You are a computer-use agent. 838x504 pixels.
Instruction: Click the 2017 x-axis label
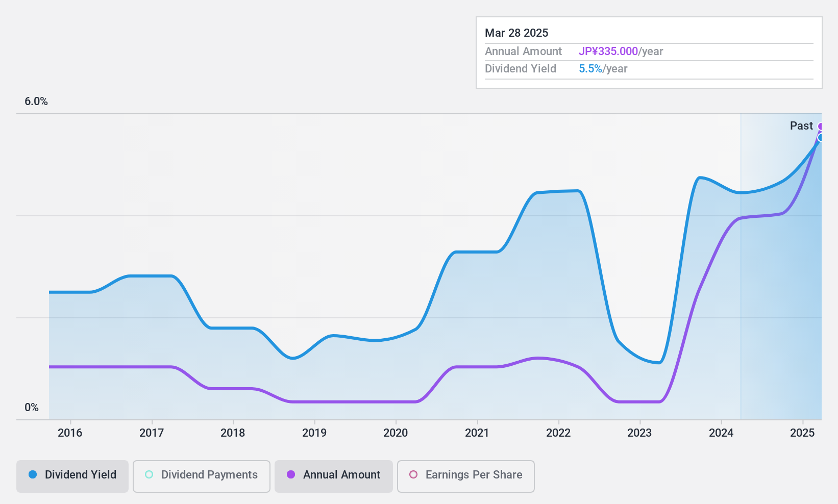tap(152, 433)
